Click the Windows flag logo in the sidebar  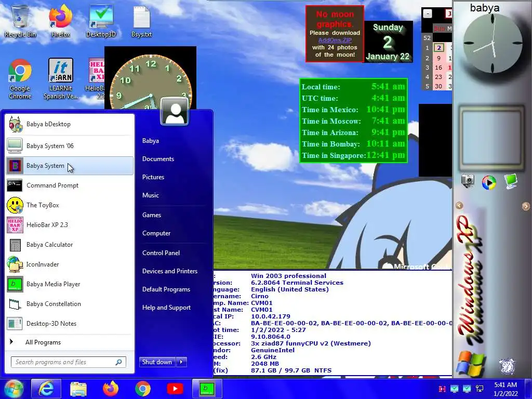click(x=470, y=365)
